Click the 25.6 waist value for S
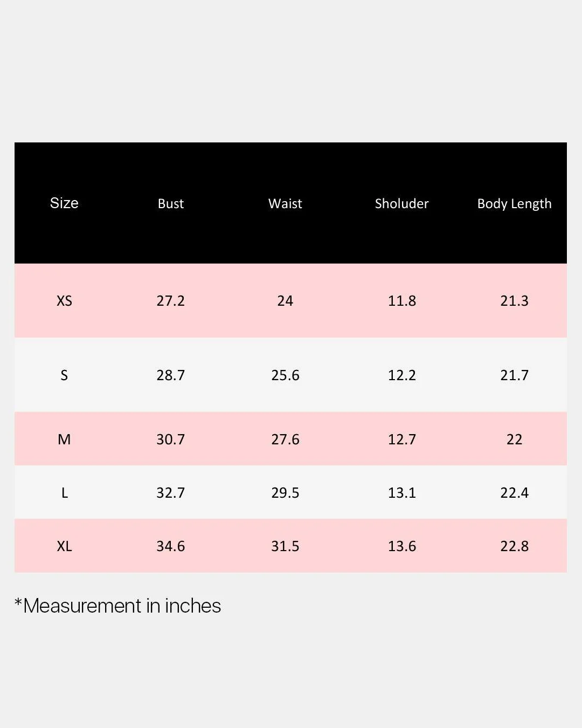The image size is (582, 728). point(285,375)
